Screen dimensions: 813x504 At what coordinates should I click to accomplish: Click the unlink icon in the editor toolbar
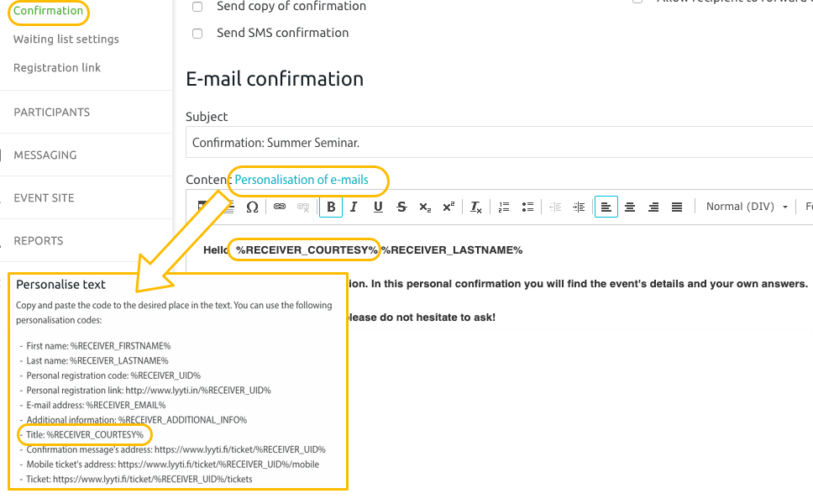(x=303, y=207)
